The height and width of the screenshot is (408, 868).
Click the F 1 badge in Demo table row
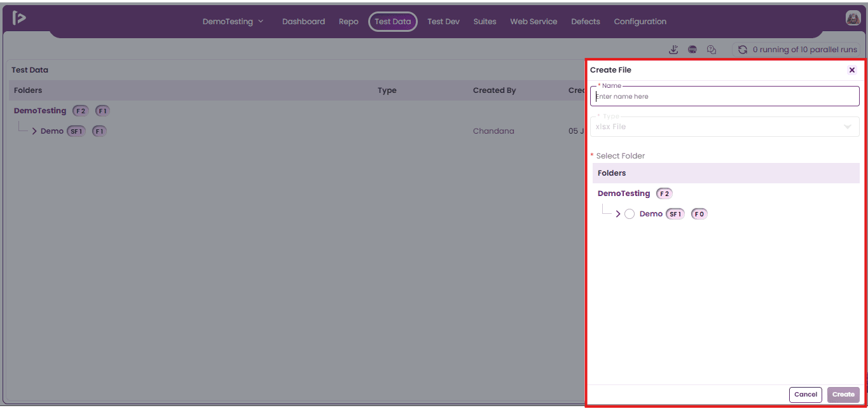tap(99, 131)
